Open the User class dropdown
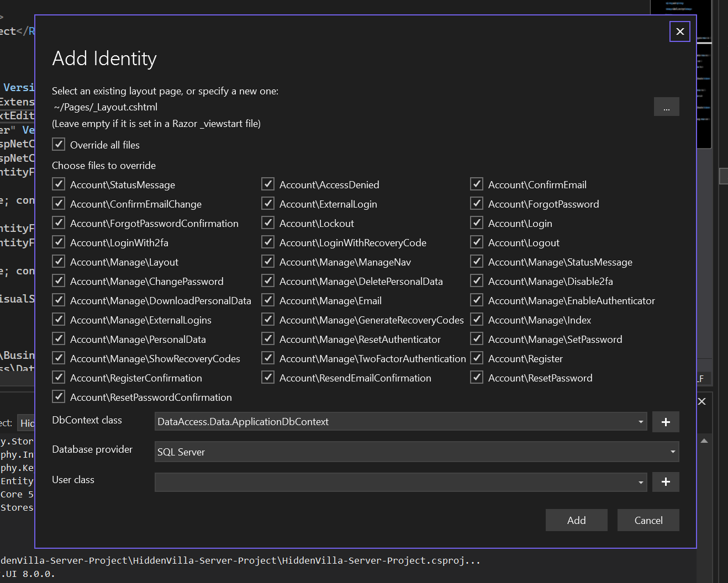This screenshot has width=728, height=583. 641,482
